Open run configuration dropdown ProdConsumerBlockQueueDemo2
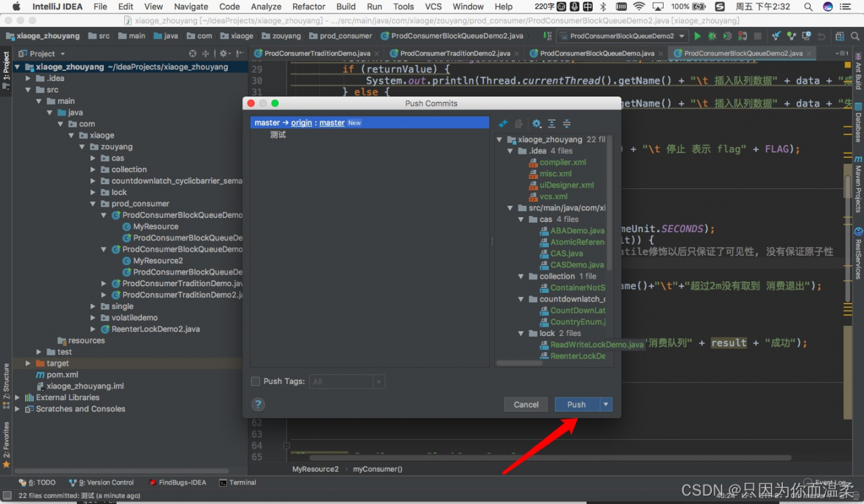The image size is (864, 504). (x=622, y=36)
